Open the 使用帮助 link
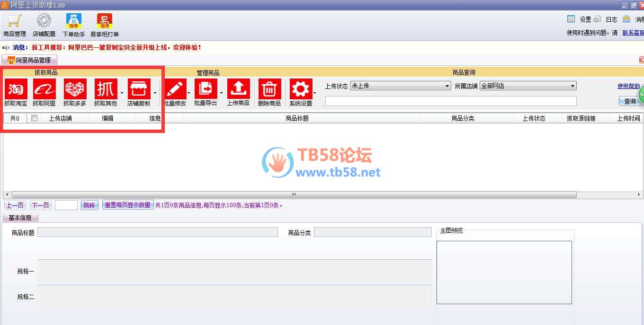This screenshot has width=644, height=325. 629,86
